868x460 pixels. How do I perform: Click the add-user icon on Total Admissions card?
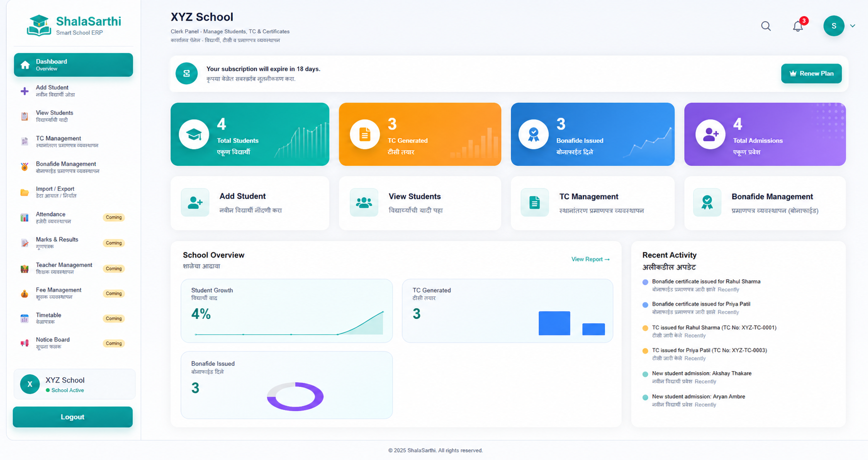[710, 135]
